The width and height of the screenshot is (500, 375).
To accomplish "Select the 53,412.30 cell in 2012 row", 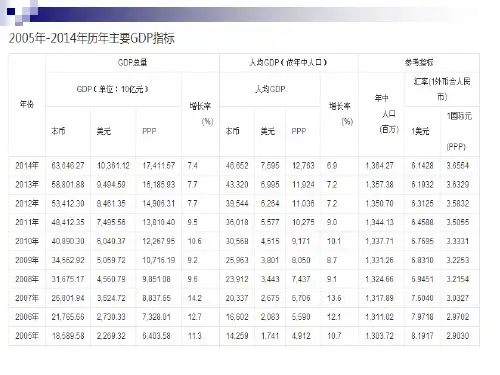I will (68, 203).
